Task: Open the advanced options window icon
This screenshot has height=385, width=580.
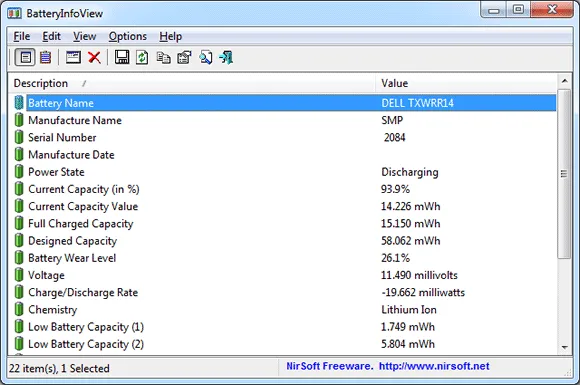Action: coord(73,57)
